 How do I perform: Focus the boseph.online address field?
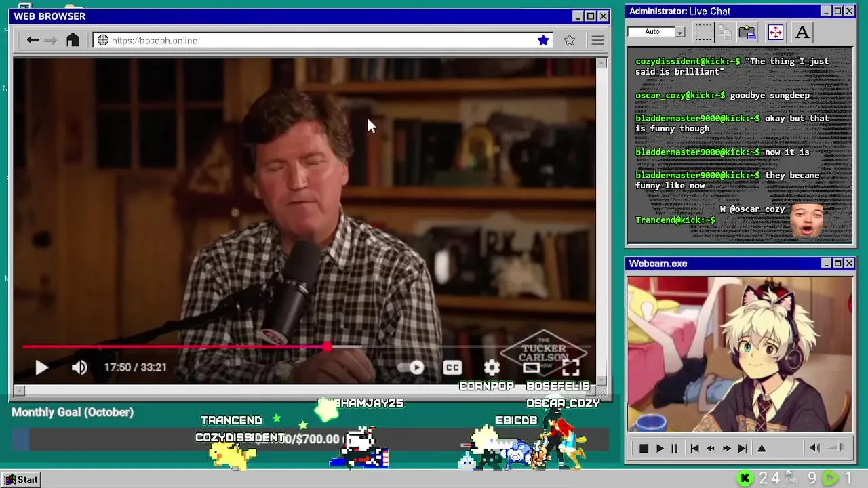click(x=323, y=40)
